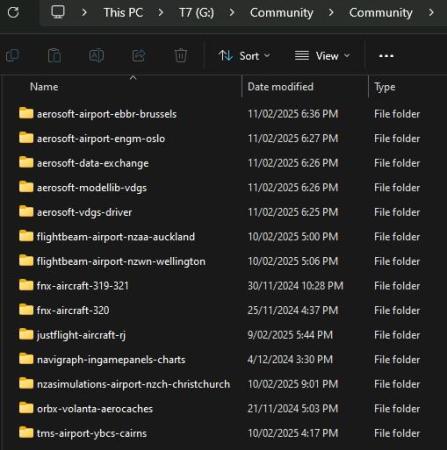
Task: Expand chevron after This PC
Action: (161, 13)
